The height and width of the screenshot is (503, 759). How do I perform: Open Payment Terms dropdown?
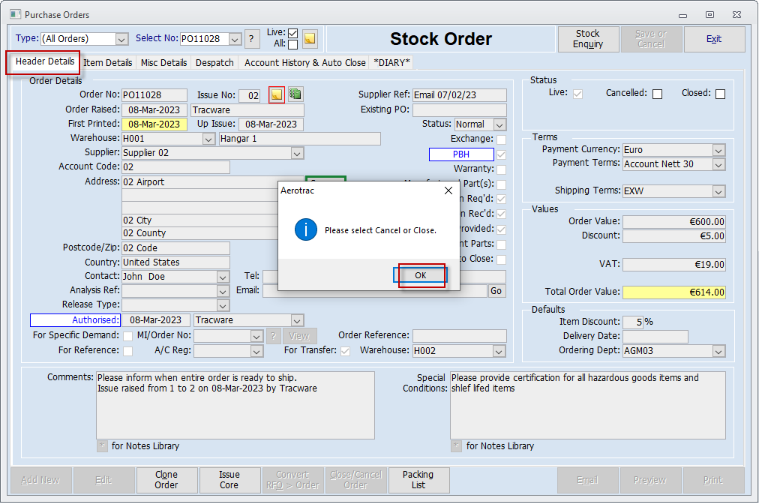[x=718, y=165]
